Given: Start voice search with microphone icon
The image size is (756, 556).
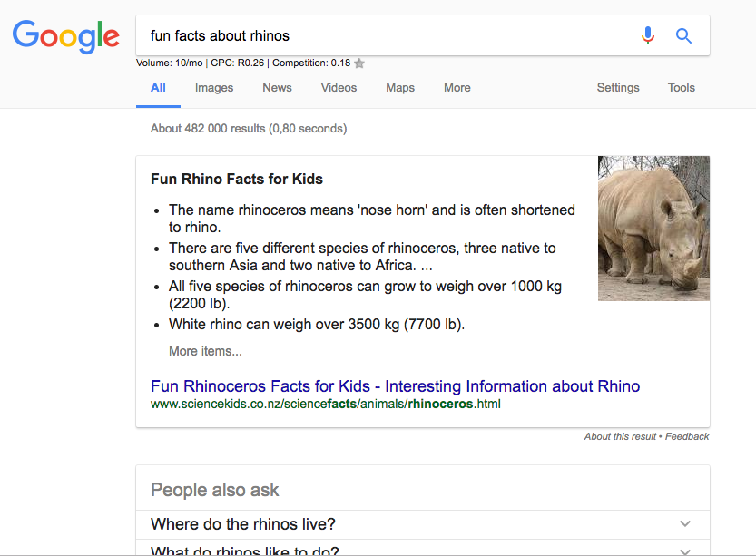Looking at the screenshot, I should tap(648, 35).
